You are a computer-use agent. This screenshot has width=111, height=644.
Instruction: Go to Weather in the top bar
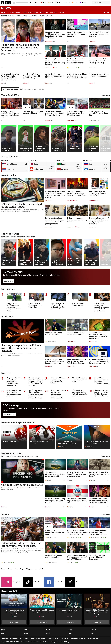pyautogui.click(x=58, y=3)
